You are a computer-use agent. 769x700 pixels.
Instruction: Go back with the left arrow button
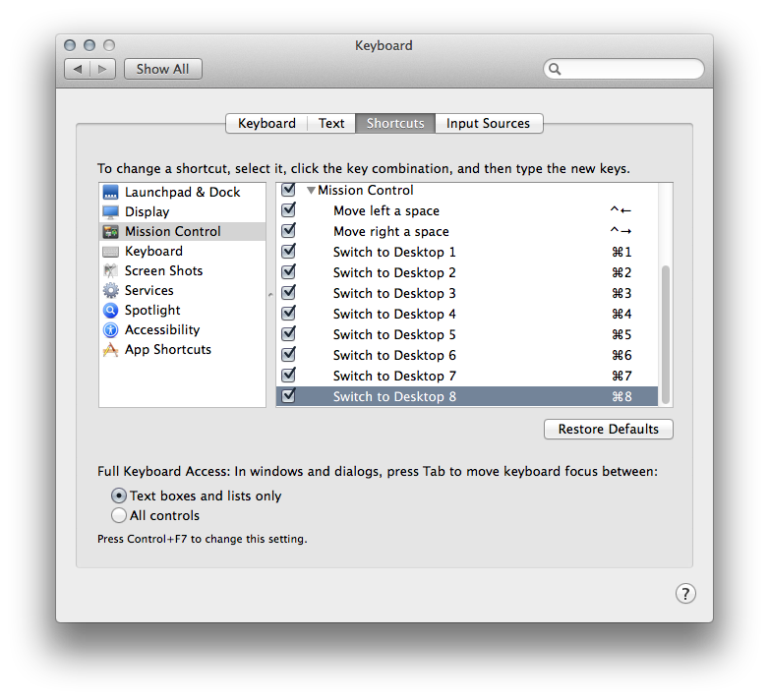coord(78,69)
